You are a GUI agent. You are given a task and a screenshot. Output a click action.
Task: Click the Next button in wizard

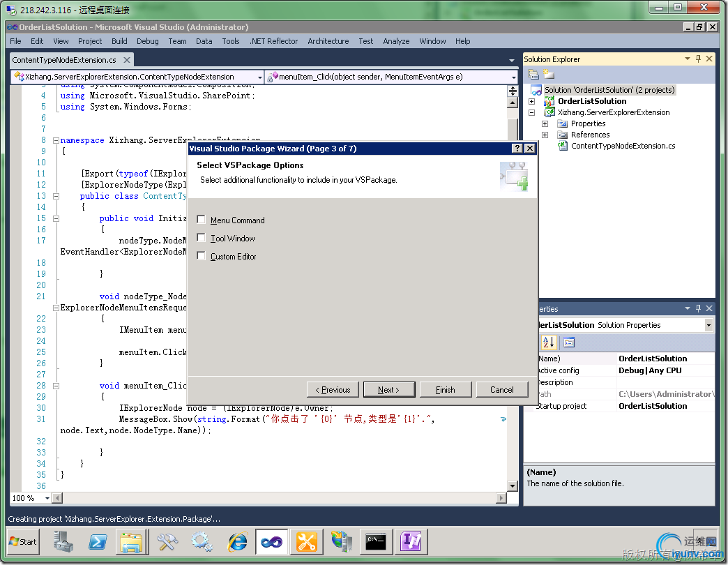388,389
